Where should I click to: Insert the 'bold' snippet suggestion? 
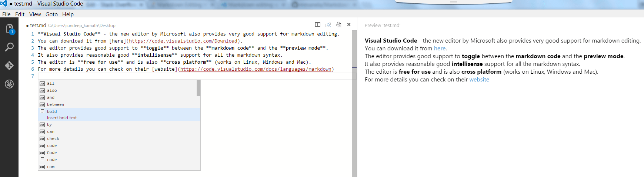pyautogui.click(x=119, y=114)
